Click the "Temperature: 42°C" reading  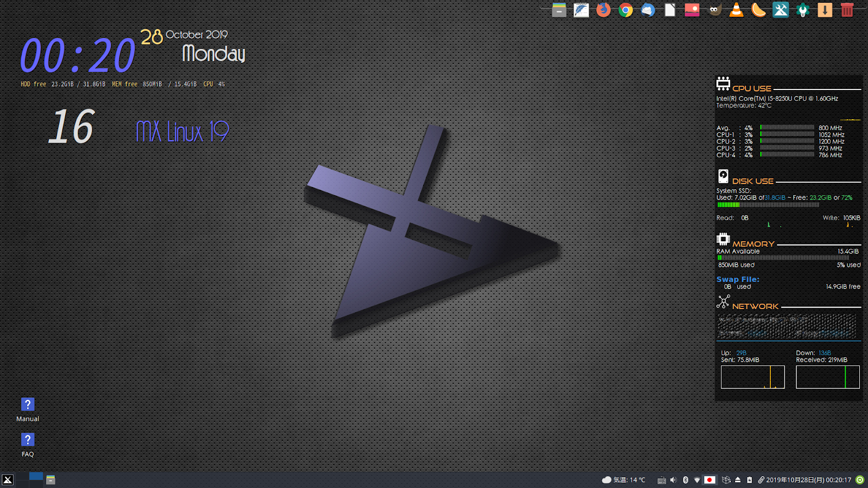744,105
